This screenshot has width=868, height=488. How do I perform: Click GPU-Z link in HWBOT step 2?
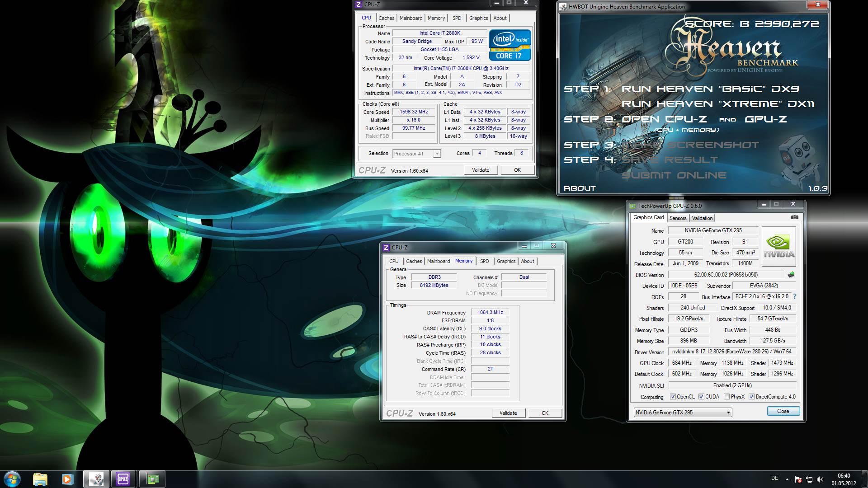[765, 119]
